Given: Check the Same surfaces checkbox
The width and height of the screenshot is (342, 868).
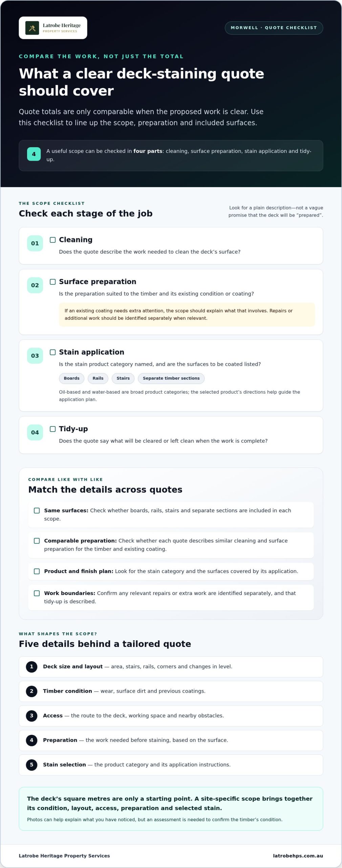Looking at the screenshot, I should click(37, 511).
